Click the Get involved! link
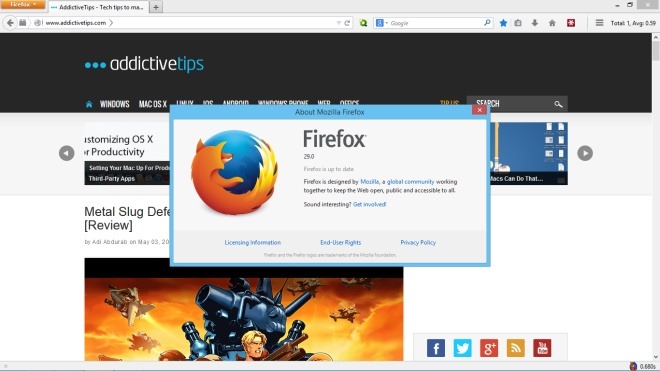Image resolution: width=660 pixels, height=371 pixels. tap(369, 204)
